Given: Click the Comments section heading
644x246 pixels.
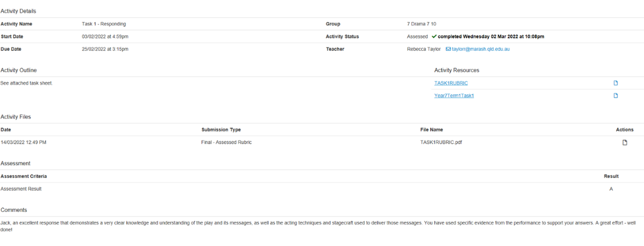Looking at the screenshot, I should pos(14,210).
